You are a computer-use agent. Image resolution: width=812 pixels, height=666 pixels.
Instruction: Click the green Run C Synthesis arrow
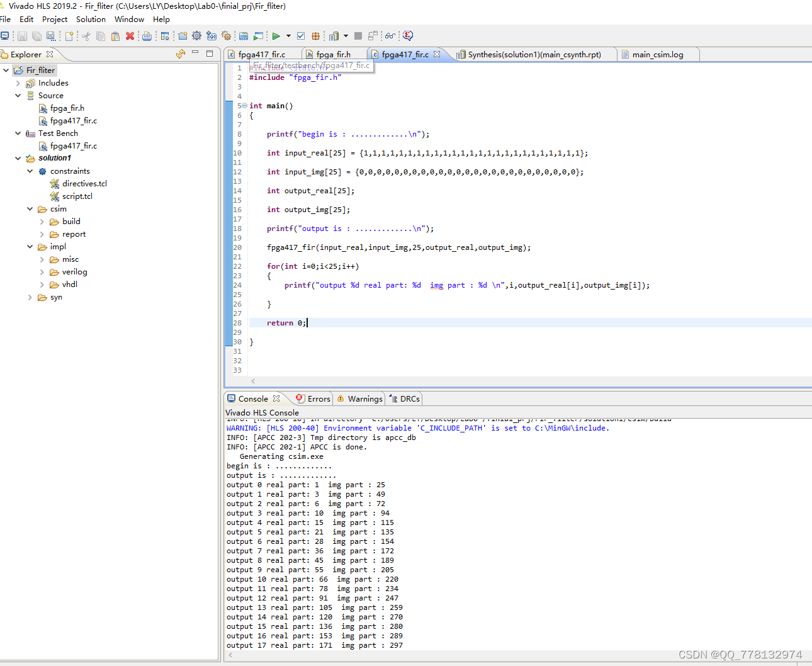coord(276,36)
